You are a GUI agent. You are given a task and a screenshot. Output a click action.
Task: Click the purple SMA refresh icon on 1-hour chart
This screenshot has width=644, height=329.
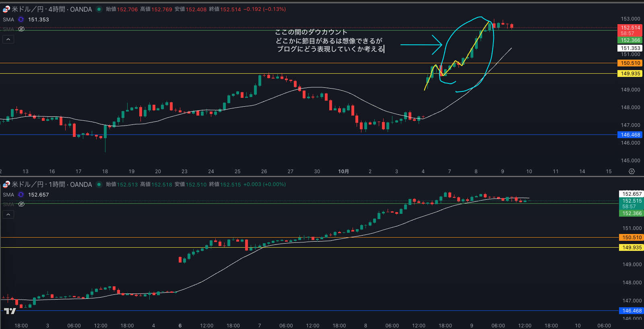tap(21, 195)
